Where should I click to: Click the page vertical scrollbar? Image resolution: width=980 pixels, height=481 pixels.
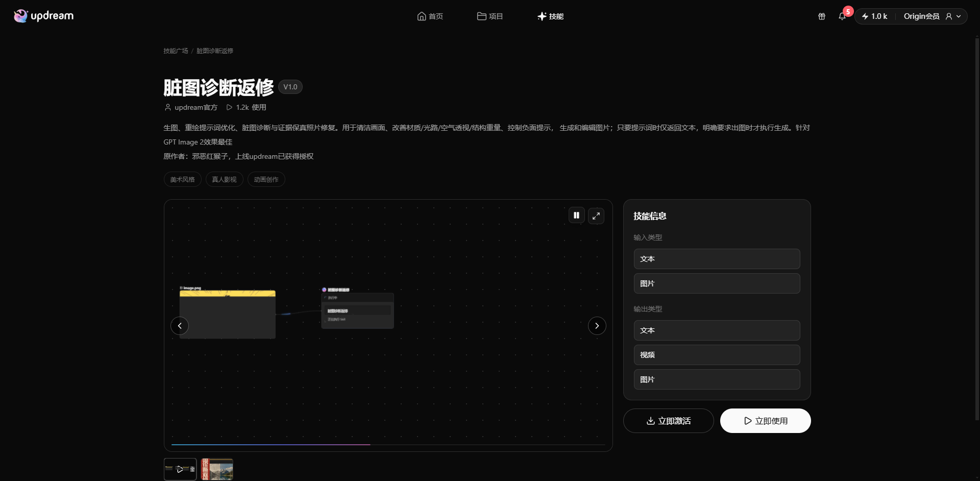[977, 229]
